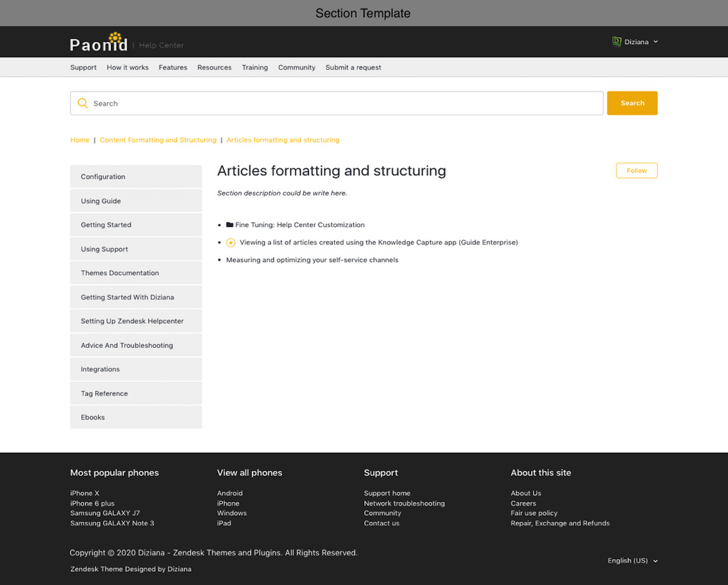Click the Copyright 2020 Diziana text
The image size is (728, 585).
214,553
